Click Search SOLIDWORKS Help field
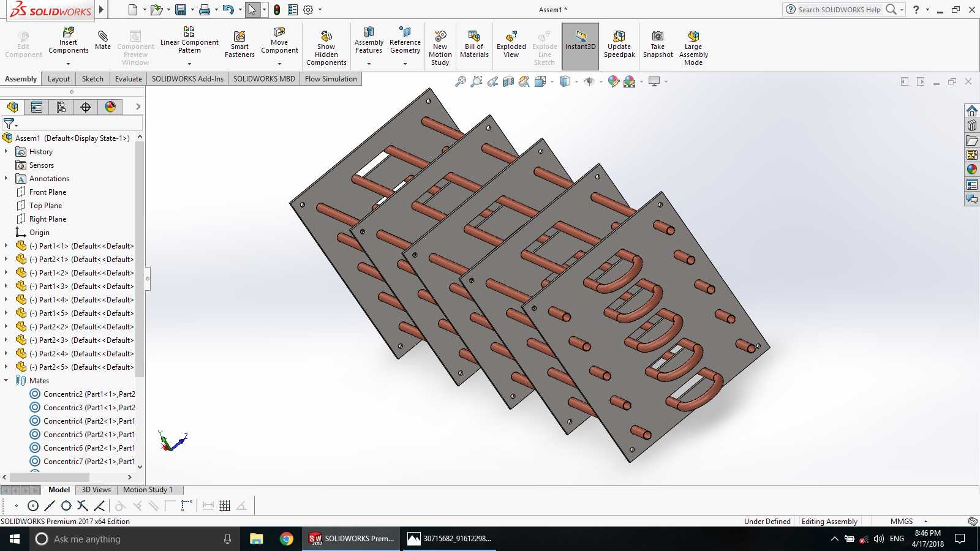The height and width of the screenshot is (551, 980). click(x=839, y=9)
